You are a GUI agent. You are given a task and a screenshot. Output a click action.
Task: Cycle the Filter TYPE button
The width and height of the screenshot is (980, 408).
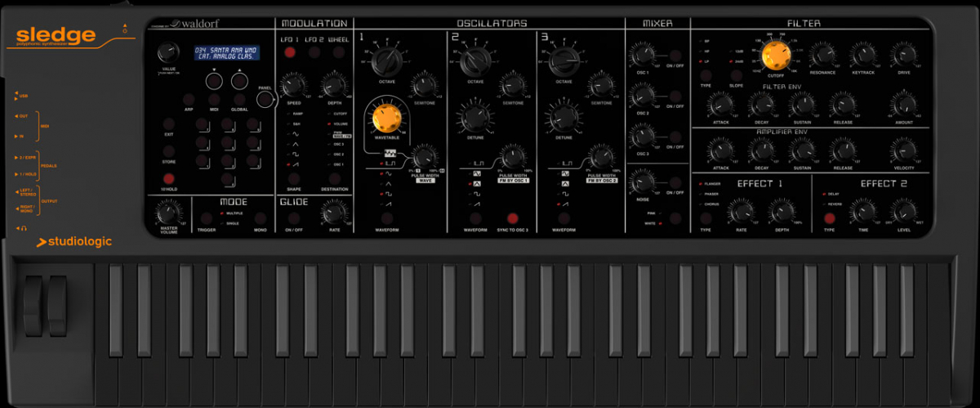pos(706,75)
